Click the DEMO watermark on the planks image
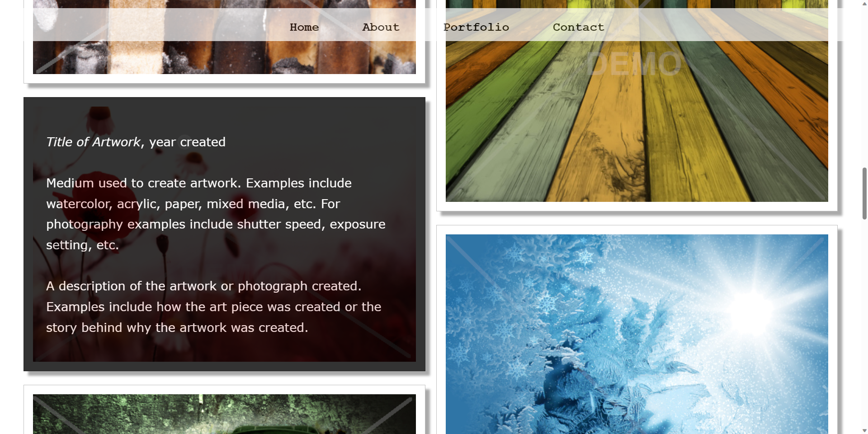Viewport: 868px width, 434px height. pos(634,64)
